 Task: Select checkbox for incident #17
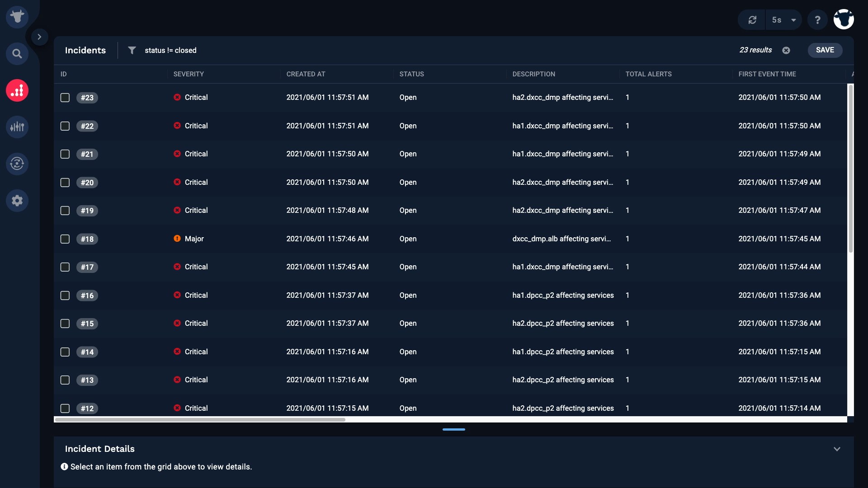[65, 267]
